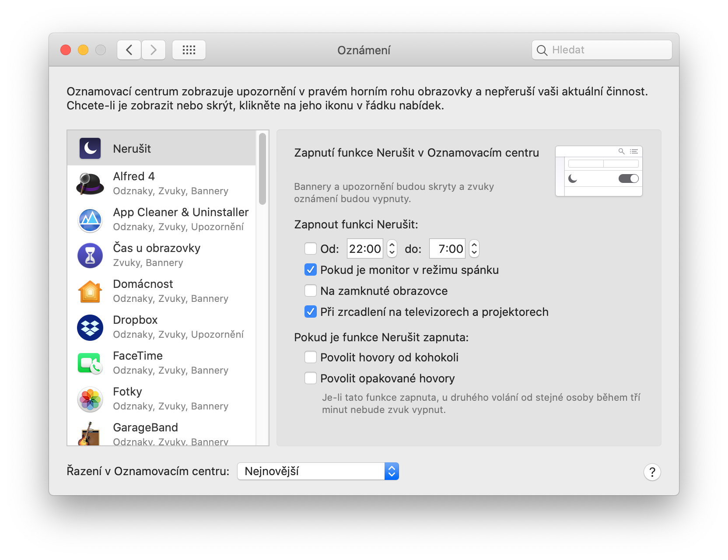Select the Dropbox label

(135, 320)
